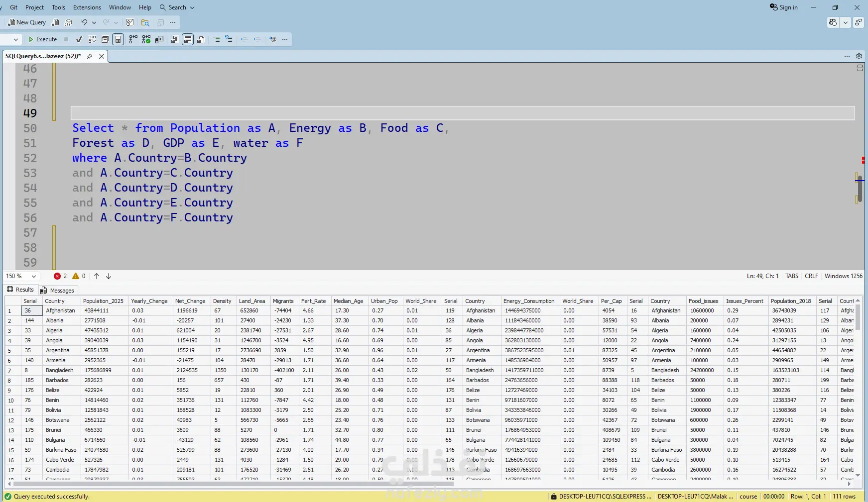The height and width of the screenshot is (502, 868).
Task: Open the Undo history dropdown arrow
Action: click(94, 22)
